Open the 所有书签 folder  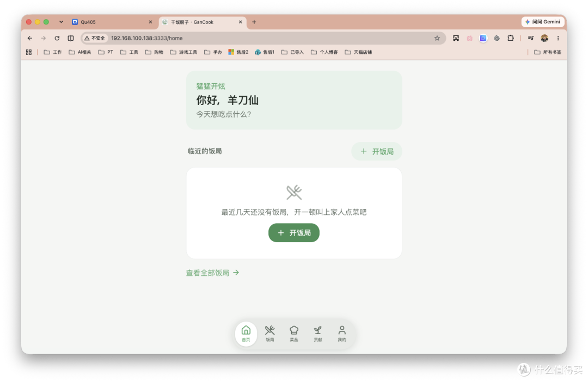(x=548, y=52)
